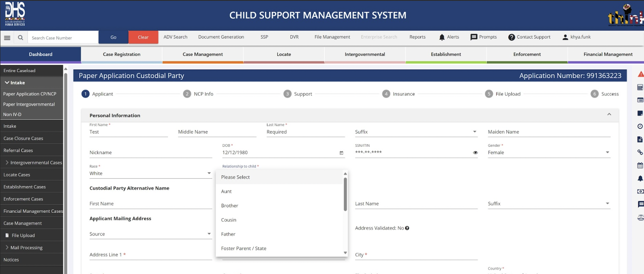
Task: Switch to Case Management tab
Action: 203,55
